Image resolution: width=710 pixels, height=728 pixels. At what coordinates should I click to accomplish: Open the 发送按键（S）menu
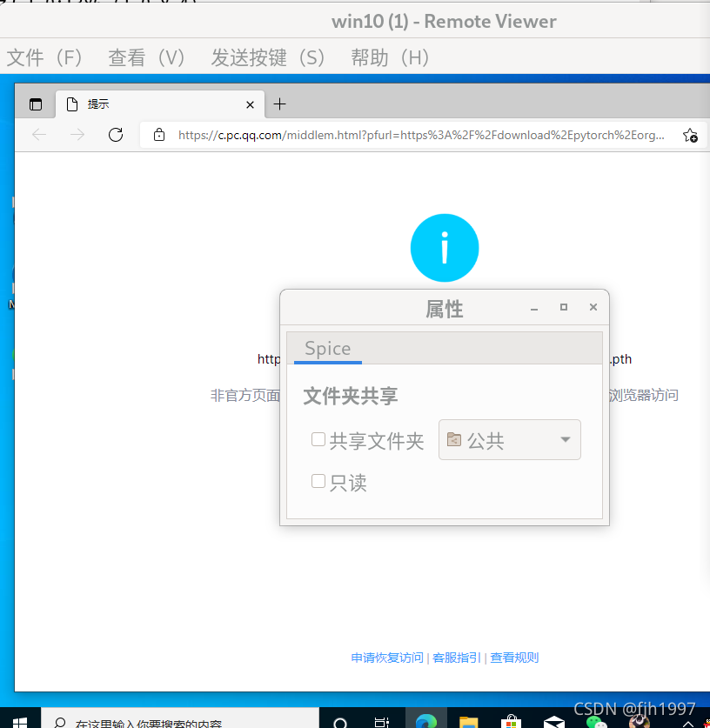pyautogui.click(x=267, y=57)
